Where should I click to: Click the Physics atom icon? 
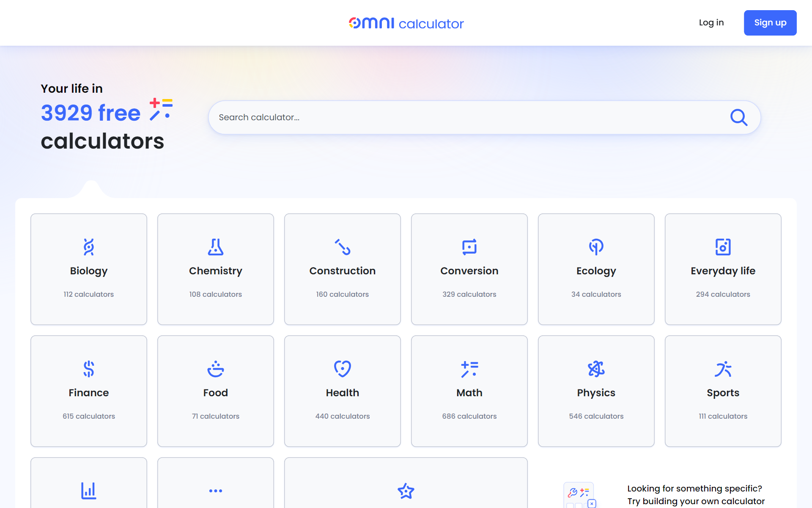pos(596,369)
